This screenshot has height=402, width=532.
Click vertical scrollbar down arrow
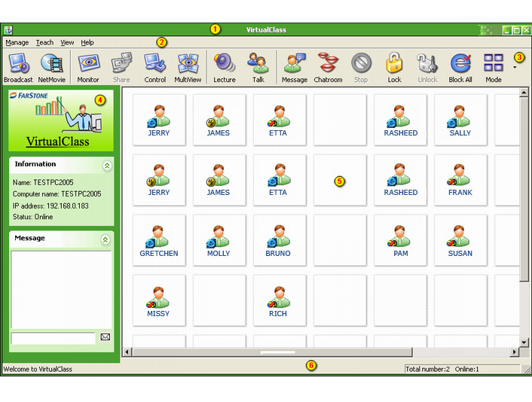coord(524,343)
